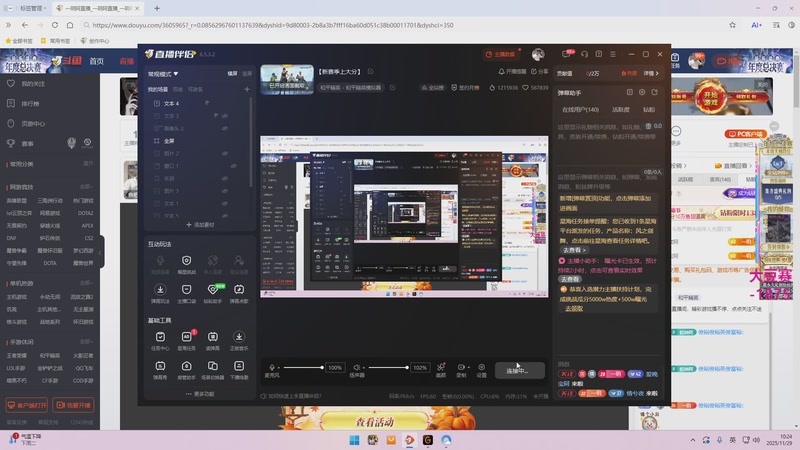The width and height of the screenshot is (800, 450).
Task: Click 开播提醒 notification button
Action: pos(512,71)
